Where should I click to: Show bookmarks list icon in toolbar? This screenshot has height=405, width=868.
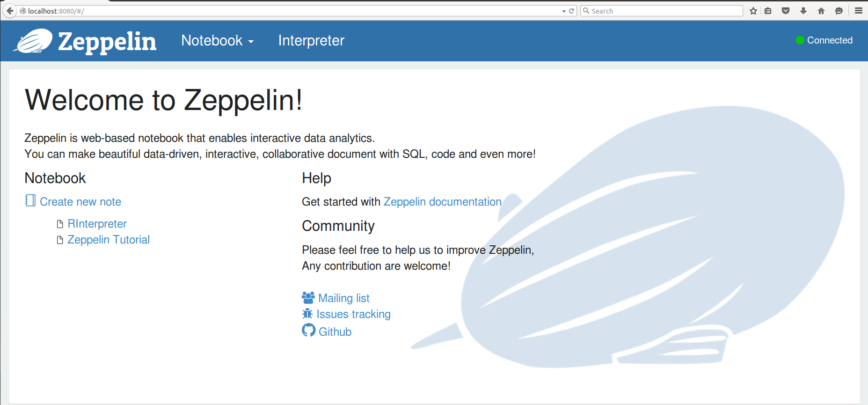pos(768,11)
